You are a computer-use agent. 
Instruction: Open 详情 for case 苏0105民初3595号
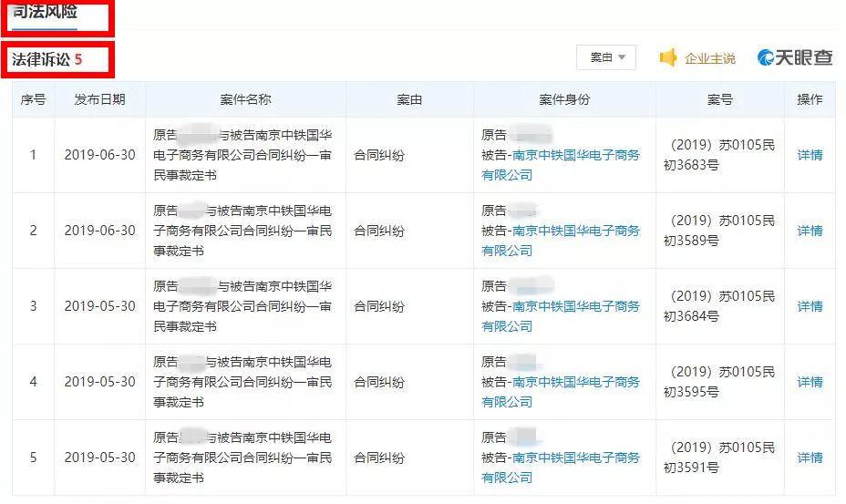tap(810, 382)
